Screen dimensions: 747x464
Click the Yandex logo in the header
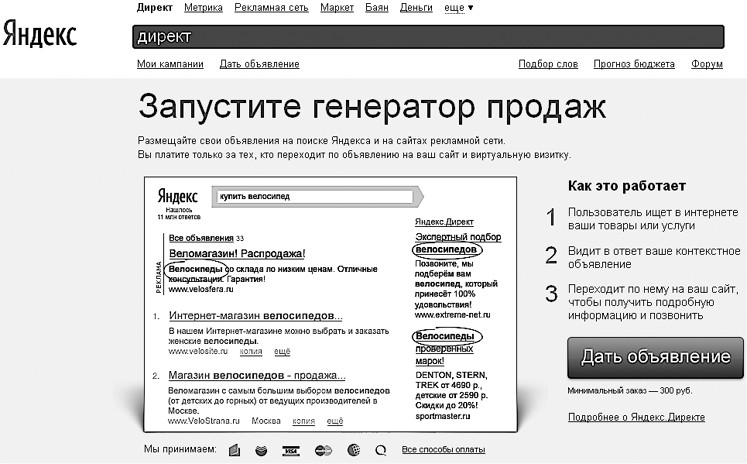40,33
